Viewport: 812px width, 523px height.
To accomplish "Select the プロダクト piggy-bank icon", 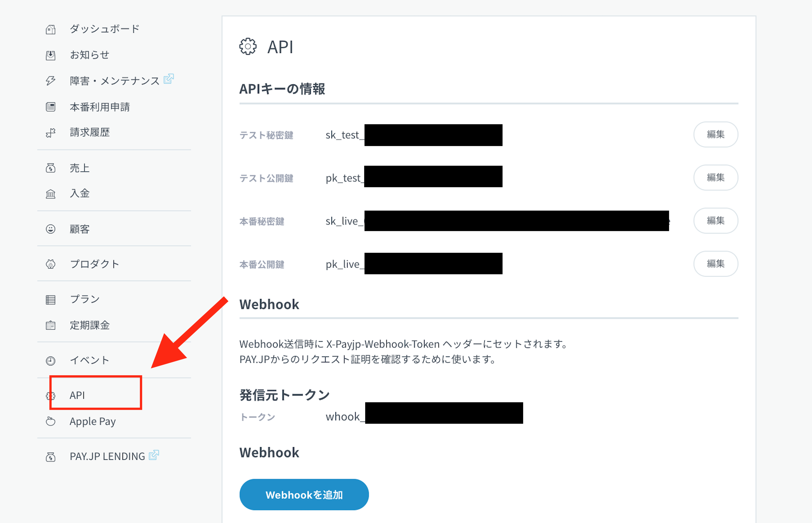I will 50,264.
